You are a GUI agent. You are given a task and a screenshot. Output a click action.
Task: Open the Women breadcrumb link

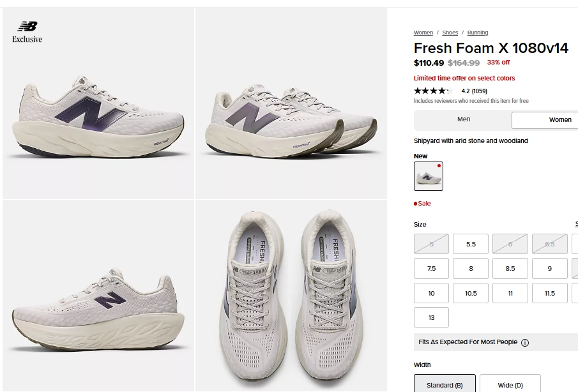423,33
